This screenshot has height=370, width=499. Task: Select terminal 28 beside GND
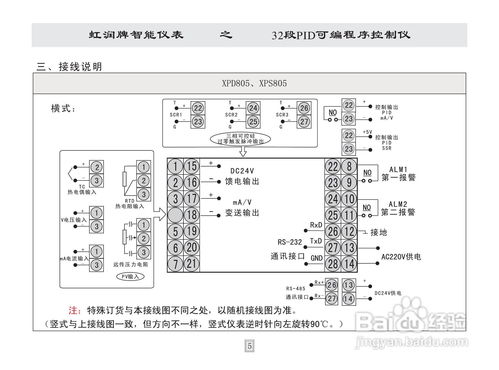tap(333, 264)
